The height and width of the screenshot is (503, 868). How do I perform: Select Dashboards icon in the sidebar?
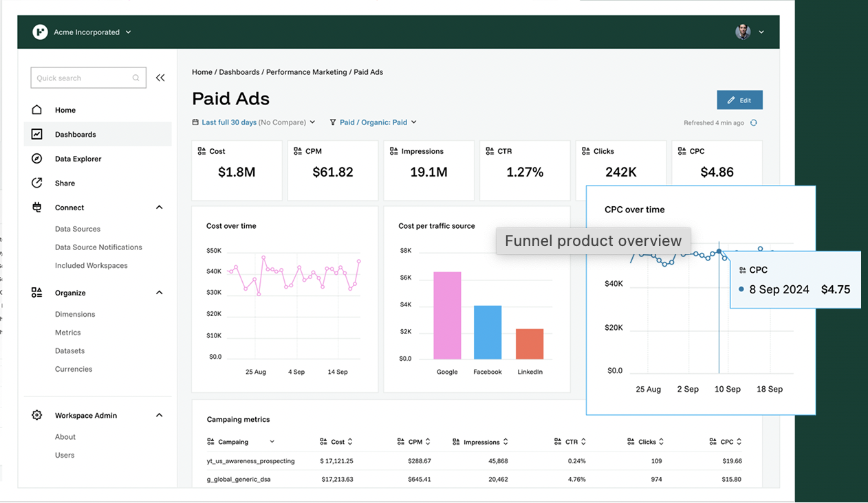coord(36,134)
